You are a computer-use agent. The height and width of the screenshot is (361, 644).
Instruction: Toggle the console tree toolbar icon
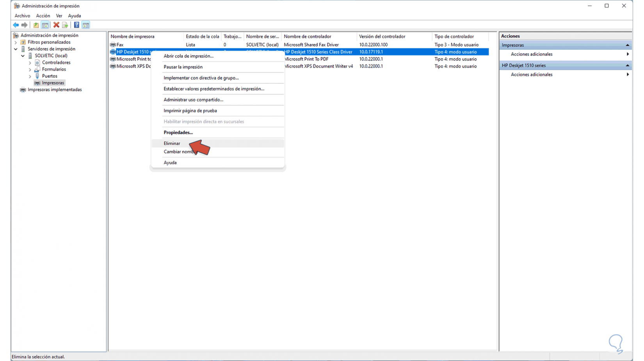point(45,25)
